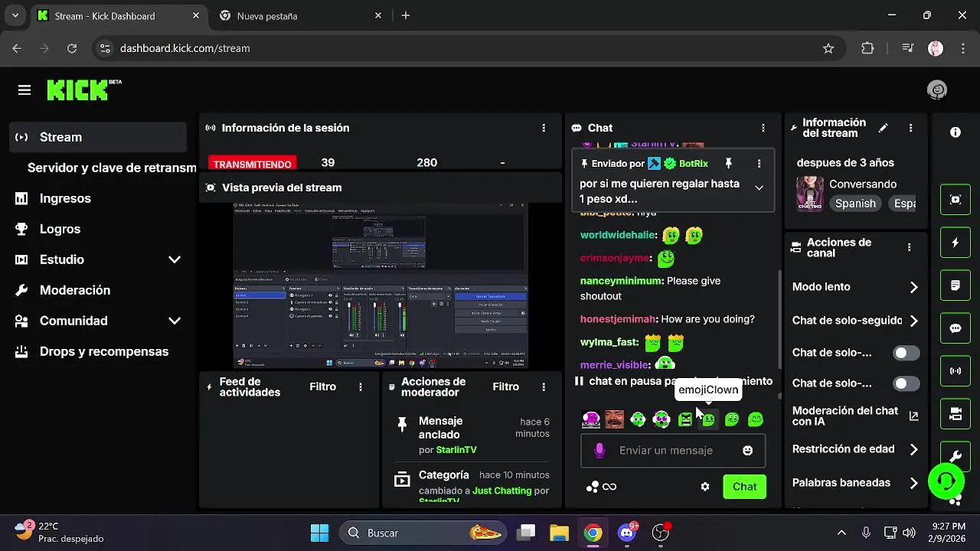The height and width of the screenshot is (551, 980).
Task: Open StarlinTV link under Mensaje anclado
Action: click(456, 450)
